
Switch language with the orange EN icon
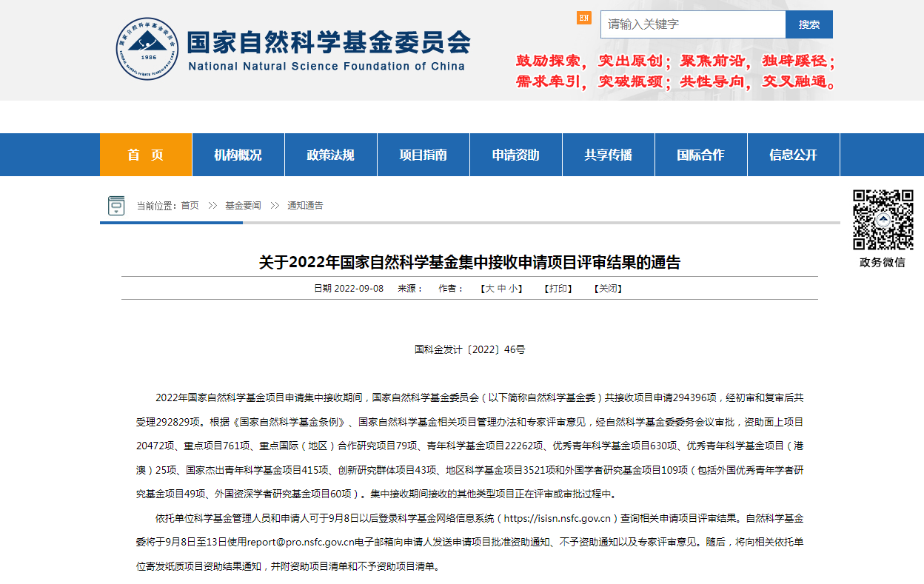click(584, 18)
